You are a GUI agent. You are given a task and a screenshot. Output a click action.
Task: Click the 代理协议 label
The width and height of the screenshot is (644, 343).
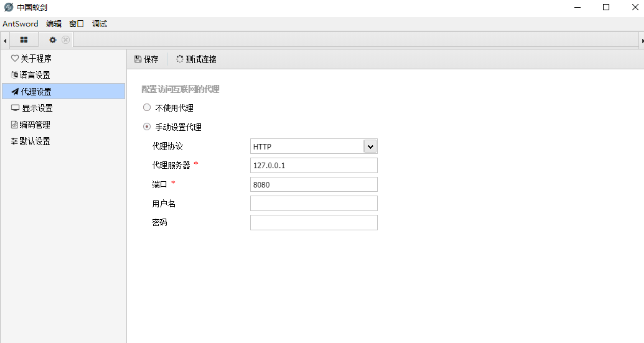click(167, 147)
